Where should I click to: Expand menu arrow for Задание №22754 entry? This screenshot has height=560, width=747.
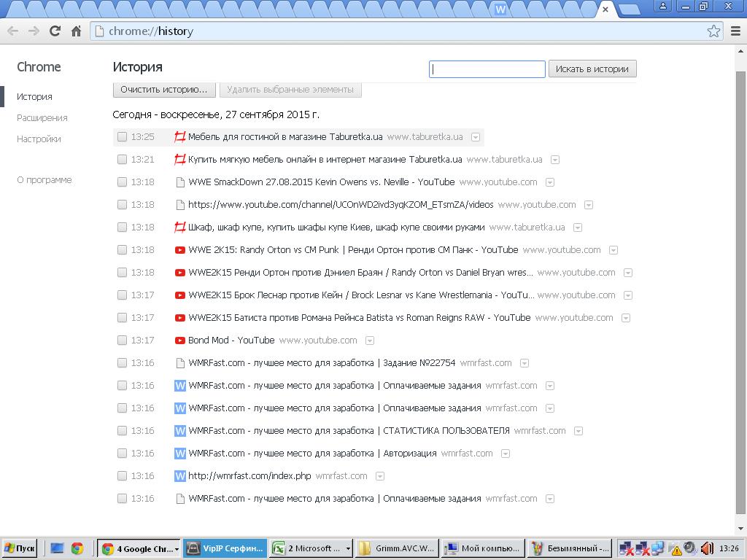point(524,363)
